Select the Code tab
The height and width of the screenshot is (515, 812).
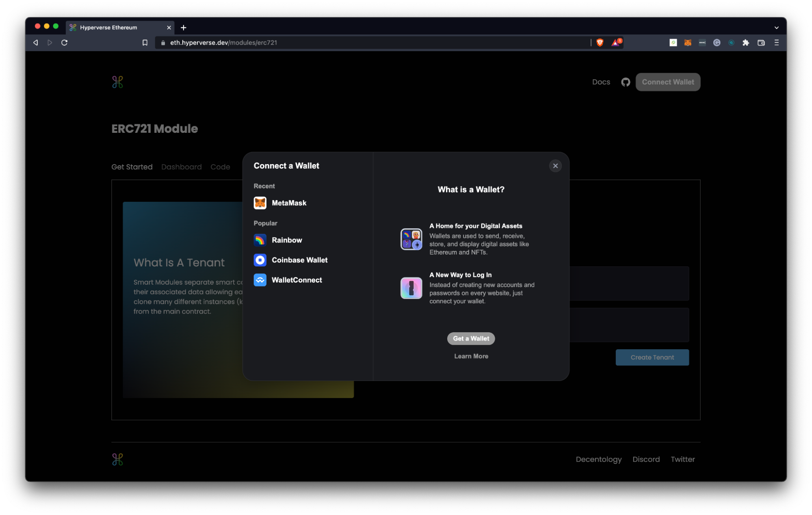click(220, 167)
